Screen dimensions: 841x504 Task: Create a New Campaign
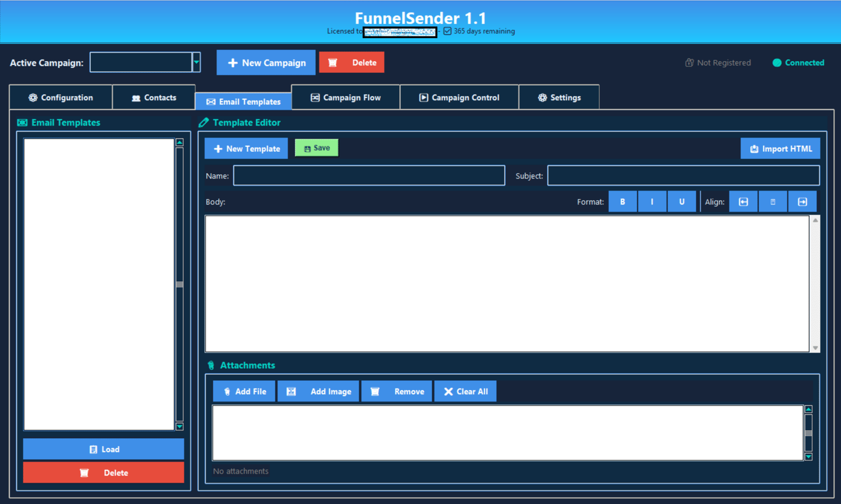coord(266,63)
